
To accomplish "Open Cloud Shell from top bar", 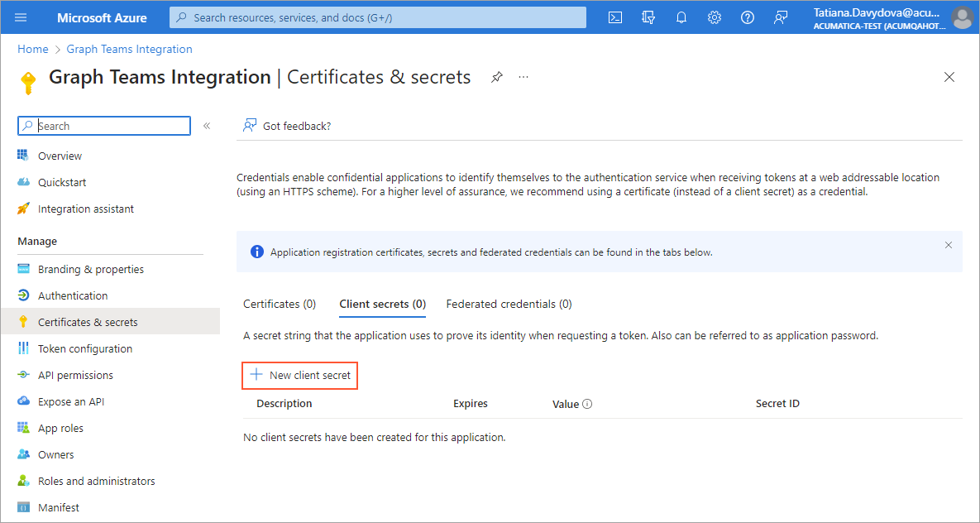I will [x=615, y=17].
